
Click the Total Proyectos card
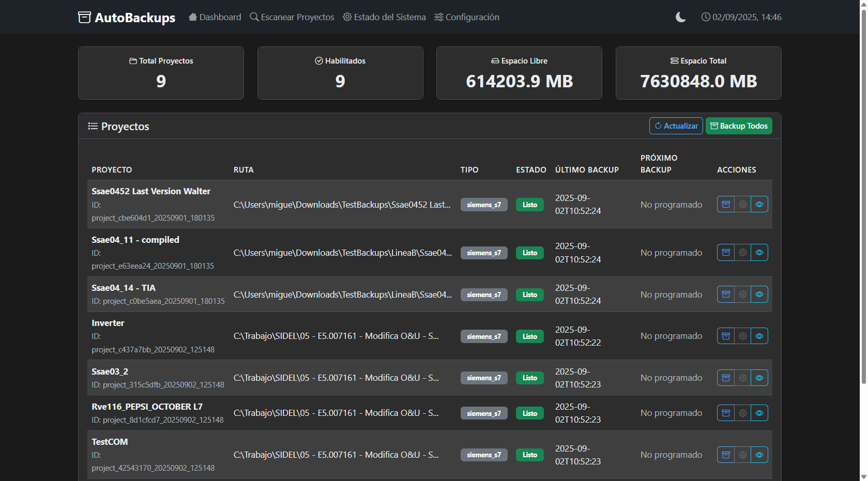coord(161,73)
